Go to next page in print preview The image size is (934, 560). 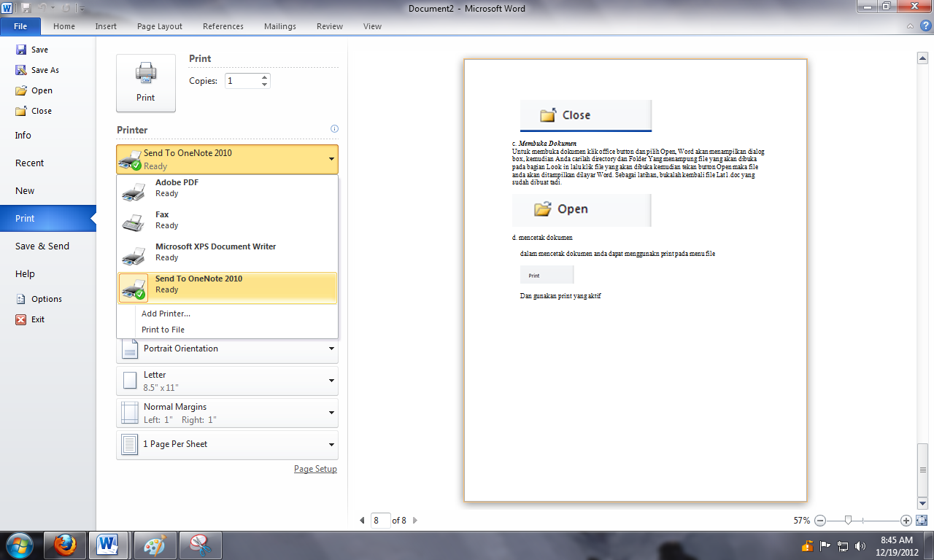(415, 521)
